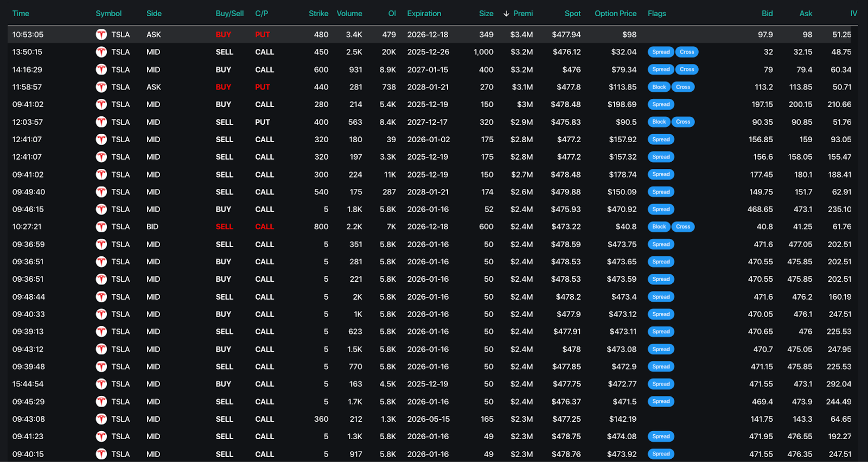The width and height of the screenshot is (868, 462).
Task: Click the Cross flag in the 11:58:57 row
Action: coord(683,87)
